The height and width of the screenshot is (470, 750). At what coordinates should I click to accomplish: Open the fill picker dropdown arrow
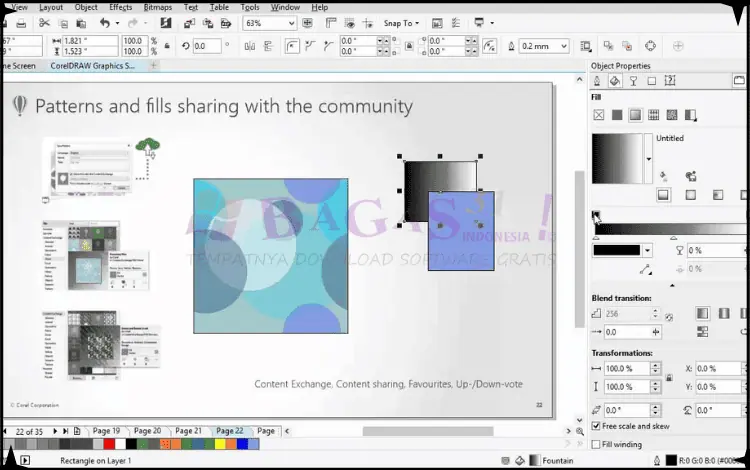point(649,158)
